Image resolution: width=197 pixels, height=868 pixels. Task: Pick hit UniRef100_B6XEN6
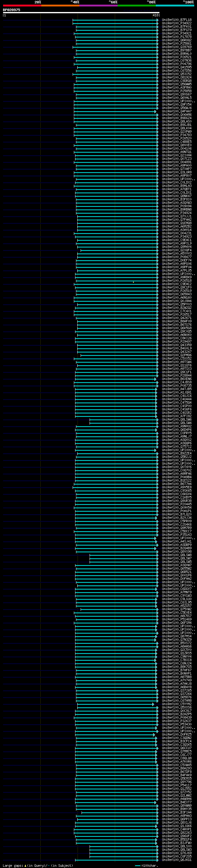[177, 379]
